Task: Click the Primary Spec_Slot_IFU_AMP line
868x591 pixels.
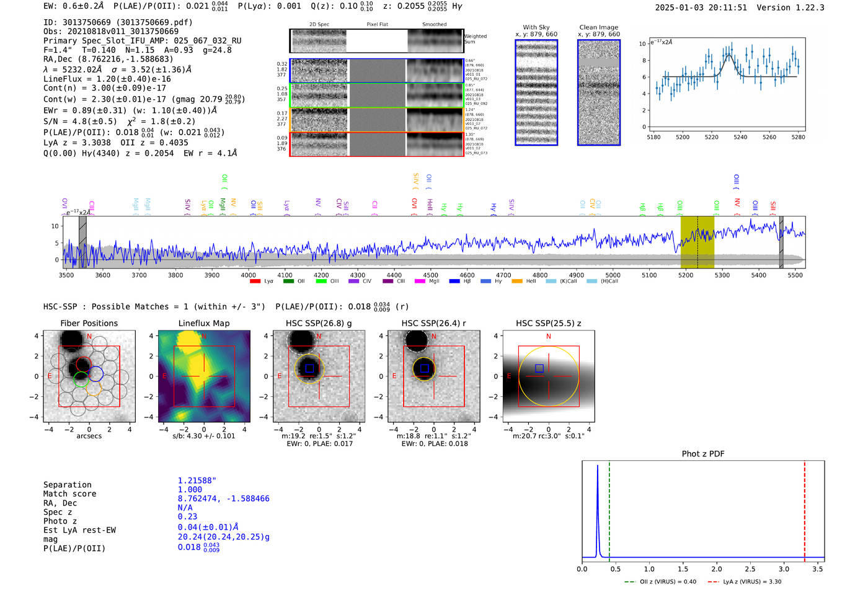Action: [x=143, y=40]
